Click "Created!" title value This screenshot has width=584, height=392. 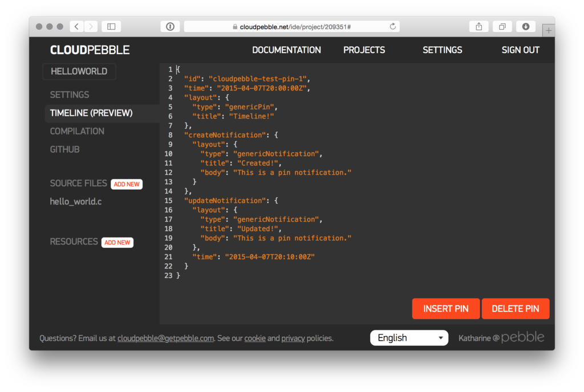pos(258,164)
